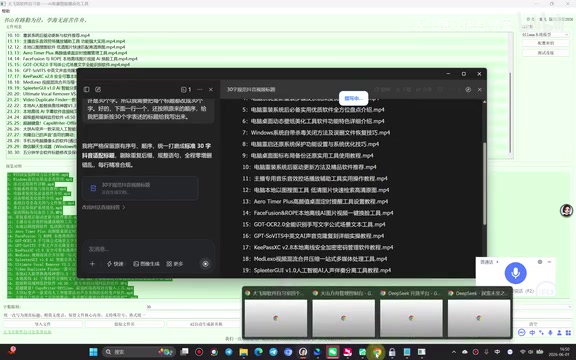Click the 配置密钥 button in background app
Viewport: 576px width, 360px height.
click(x=546, y=43)
